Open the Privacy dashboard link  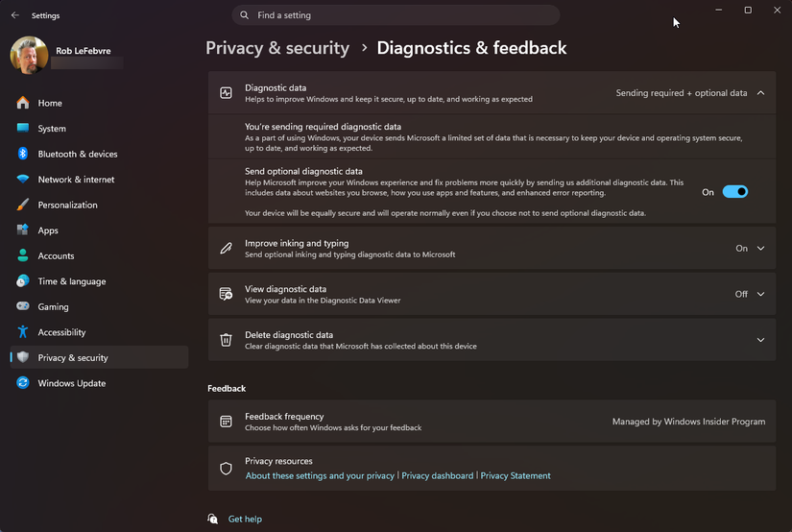(x=438, y=475)
